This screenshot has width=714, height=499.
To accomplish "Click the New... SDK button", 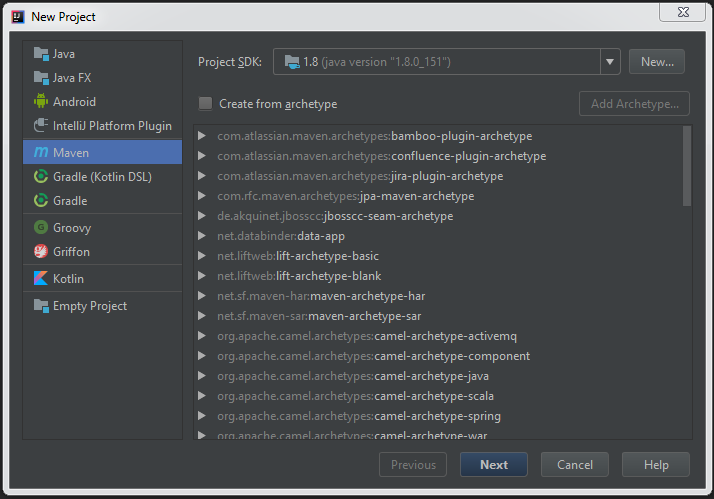I will (x=657, y=61).
